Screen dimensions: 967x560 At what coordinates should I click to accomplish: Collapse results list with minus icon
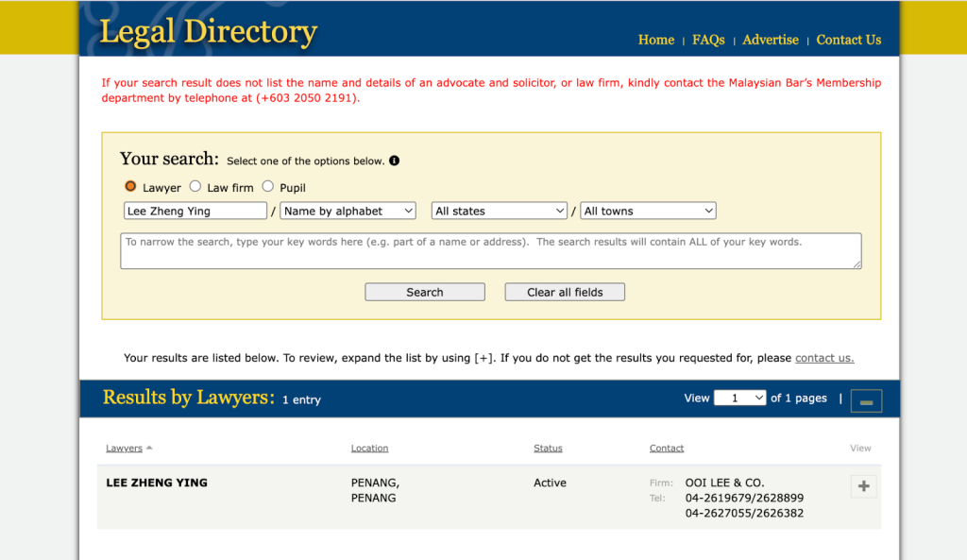point(866,401)
